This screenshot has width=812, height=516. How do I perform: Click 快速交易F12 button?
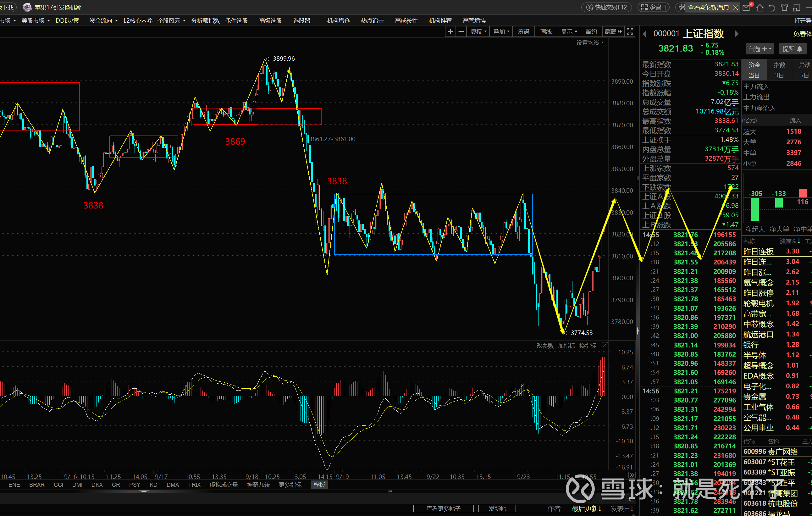pos(607,8)
